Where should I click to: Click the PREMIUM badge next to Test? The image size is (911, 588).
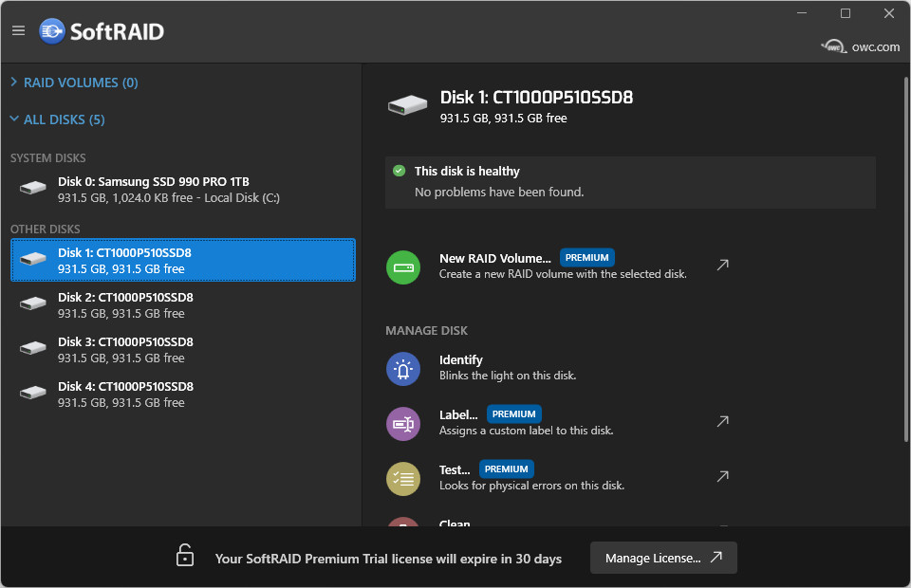tap(507, 469)
